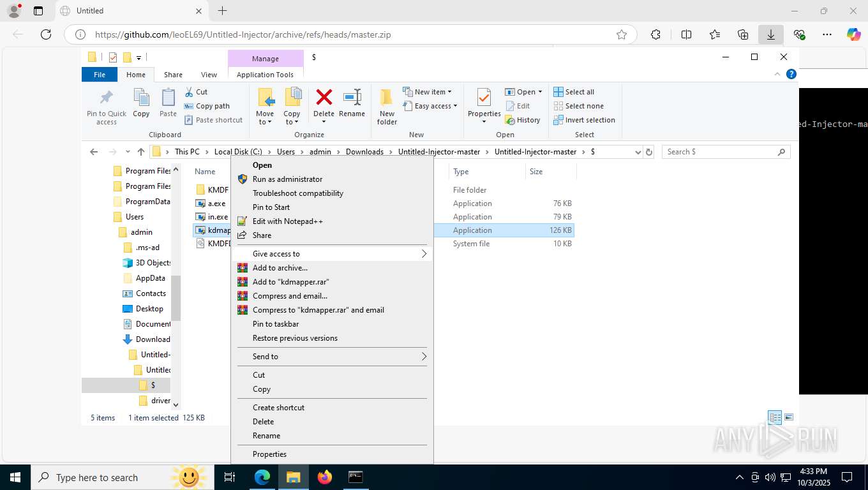Click the Up one level arrow
The width and height of the screenshot is (868, 490).
[141, 152]
